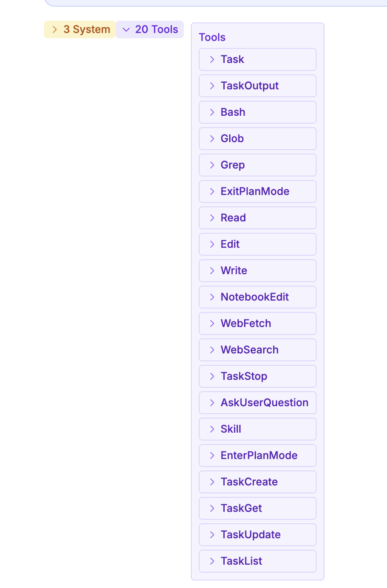Show the TaskStop tool definition
Image resolution: width=387 pixels, height=588 pixels.
coord(257,376)
